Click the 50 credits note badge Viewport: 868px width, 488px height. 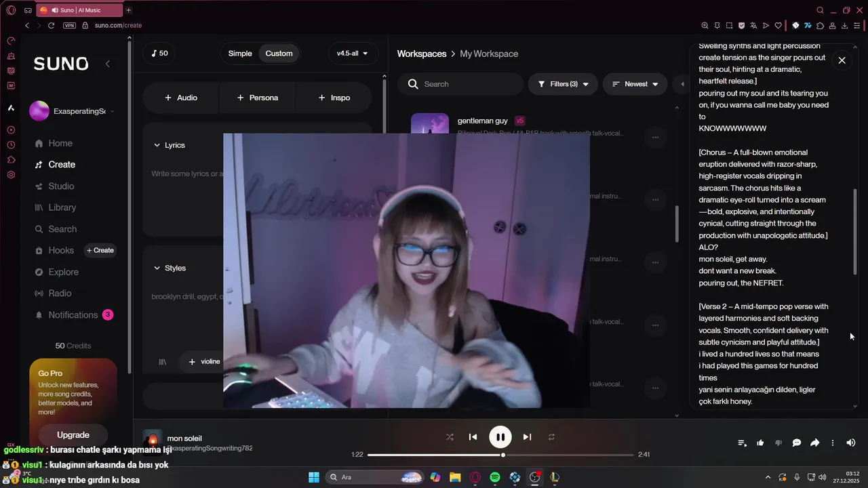pyautogui.click(x=160, y=54)
